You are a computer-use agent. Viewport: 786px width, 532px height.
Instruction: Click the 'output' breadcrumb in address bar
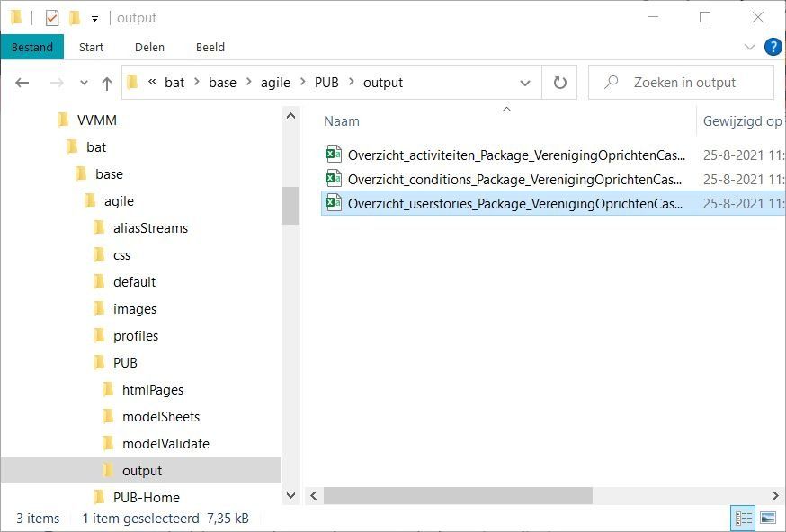pos(383,83)
